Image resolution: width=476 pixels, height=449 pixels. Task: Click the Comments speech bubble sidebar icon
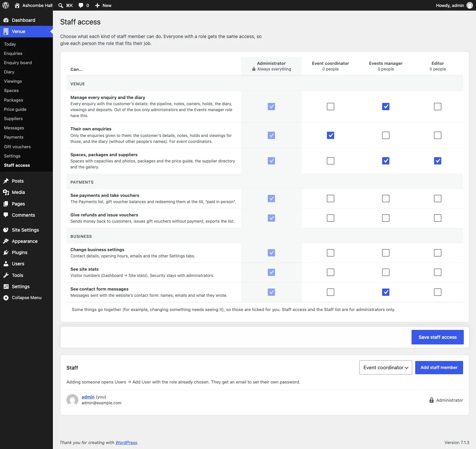(x=6, y=215)
